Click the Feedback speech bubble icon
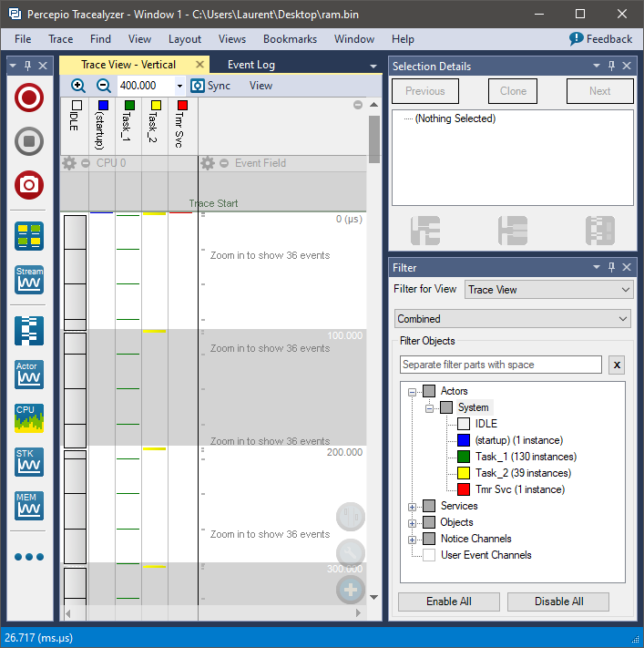The image size is (644, 648). (x=576, y=39)
